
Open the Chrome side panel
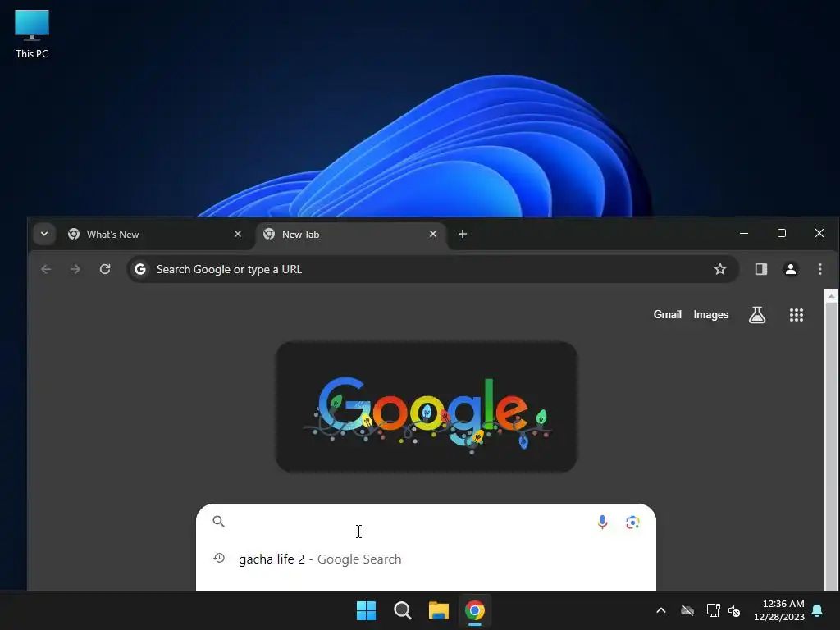tap(761, 269)
